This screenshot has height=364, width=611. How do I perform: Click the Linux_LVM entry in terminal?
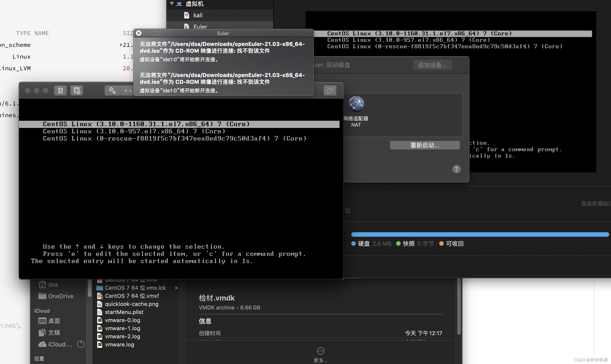click(15, 68)
